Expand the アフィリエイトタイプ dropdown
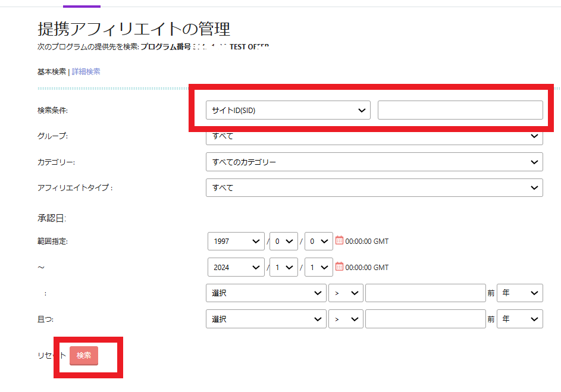Screen dimensions: 561x392 coord(374,187)
